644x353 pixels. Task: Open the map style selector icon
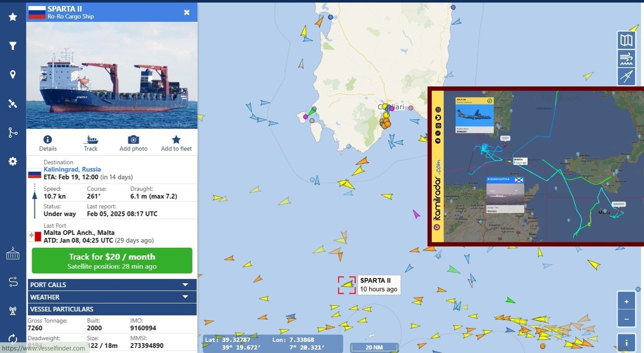[x=626, y=40]
